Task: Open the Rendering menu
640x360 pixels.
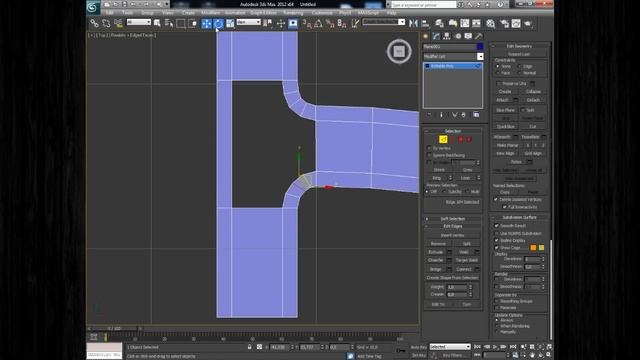Action: [x=293, y=13]
